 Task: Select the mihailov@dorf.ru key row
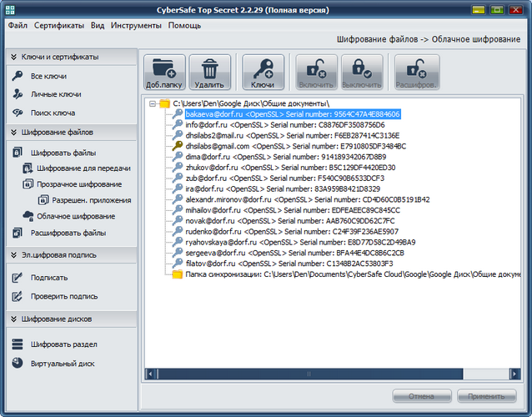(x=293, y=210)
